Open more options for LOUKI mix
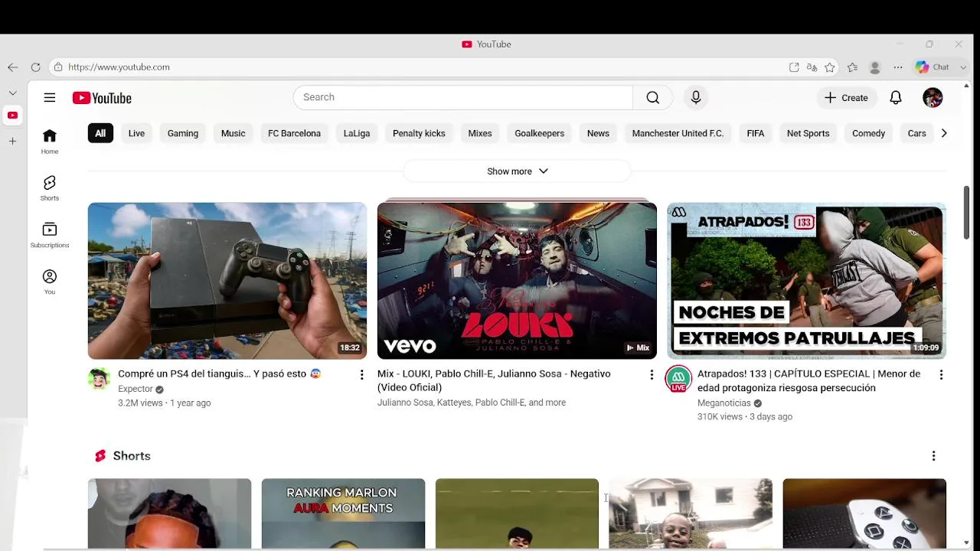Screen dimensions: 980x551 tap(652, 374)
